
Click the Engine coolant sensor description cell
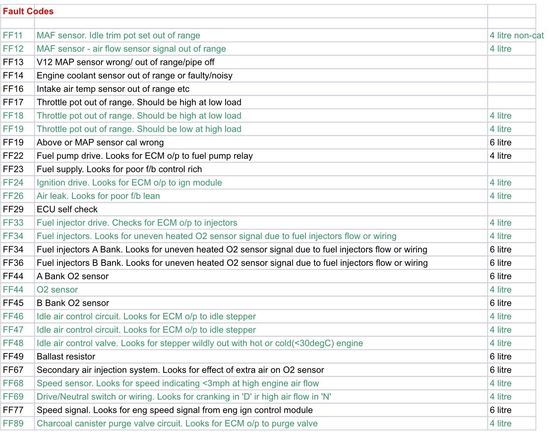coord(261,76)
